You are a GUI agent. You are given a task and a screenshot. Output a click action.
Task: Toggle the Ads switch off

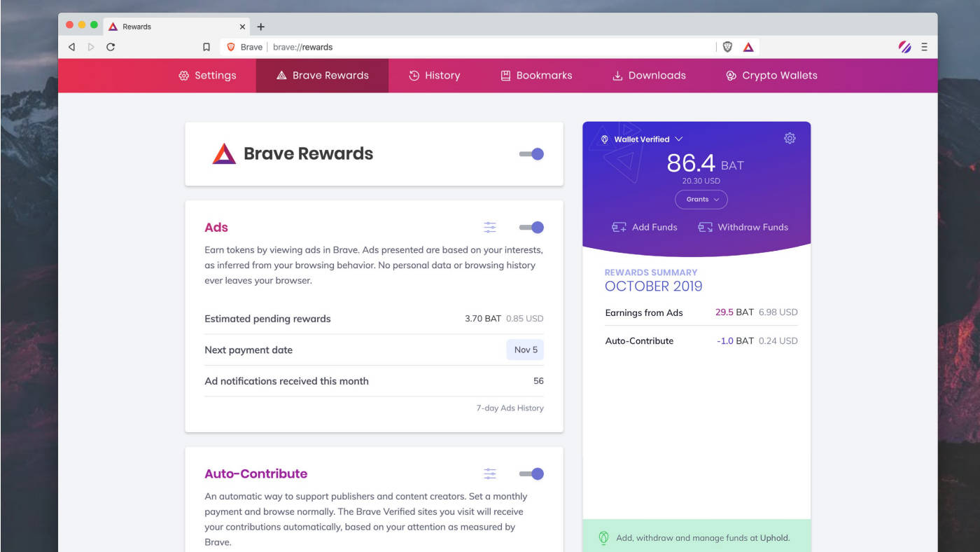531,227
